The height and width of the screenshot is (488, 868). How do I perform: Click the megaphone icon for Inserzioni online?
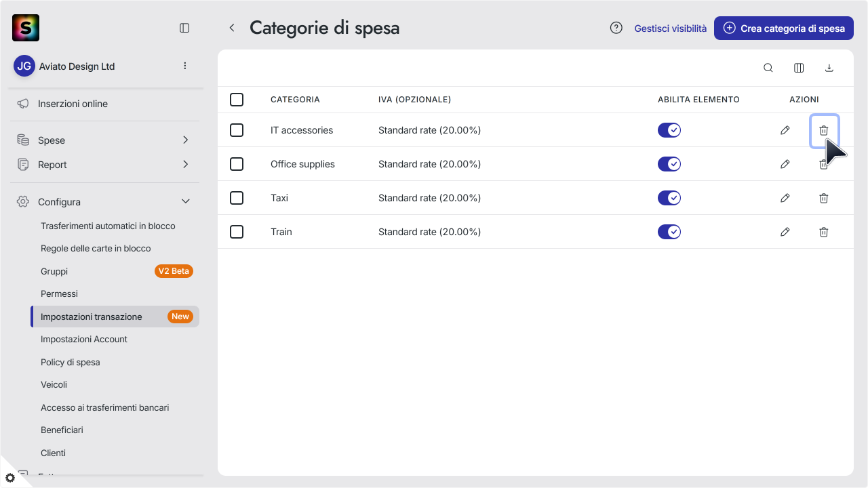[23, 104]
